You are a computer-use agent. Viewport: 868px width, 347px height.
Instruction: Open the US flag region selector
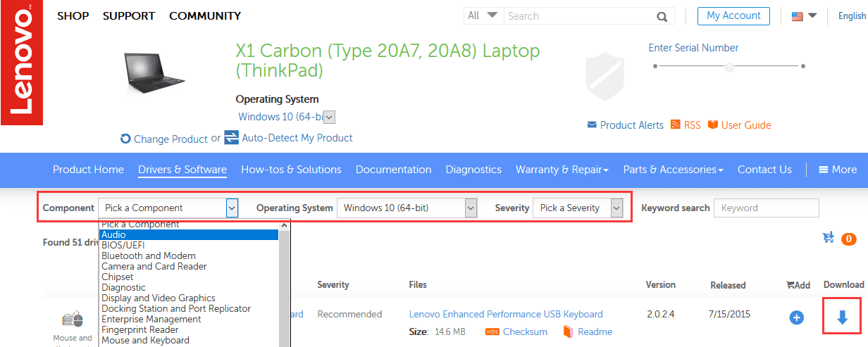pos(804,16)
